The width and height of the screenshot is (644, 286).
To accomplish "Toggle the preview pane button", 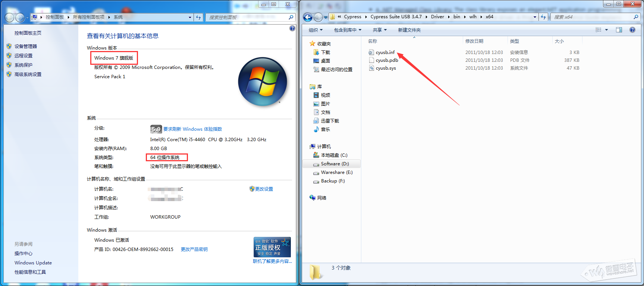I will [619, 30].
